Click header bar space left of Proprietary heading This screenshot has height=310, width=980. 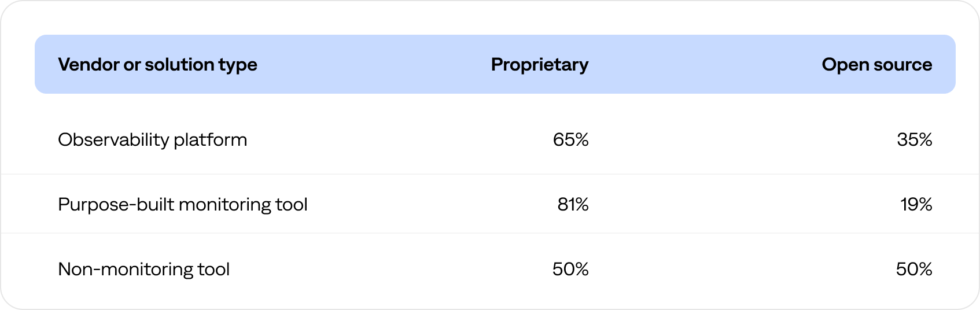pos(376,64)
